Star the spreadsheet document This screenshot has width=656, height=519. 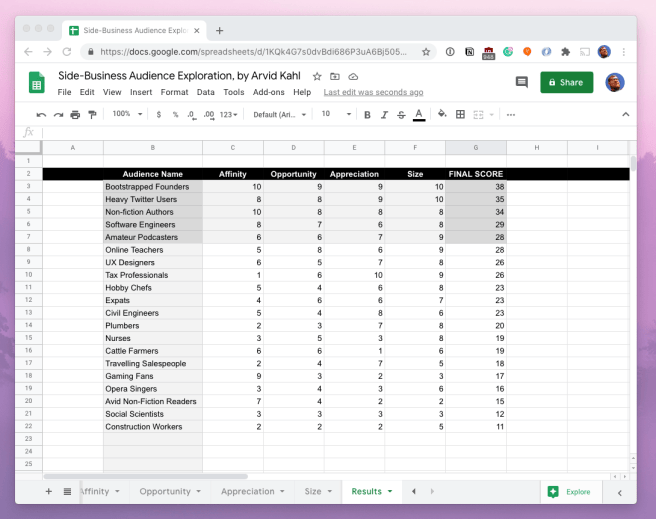point(317,77)
